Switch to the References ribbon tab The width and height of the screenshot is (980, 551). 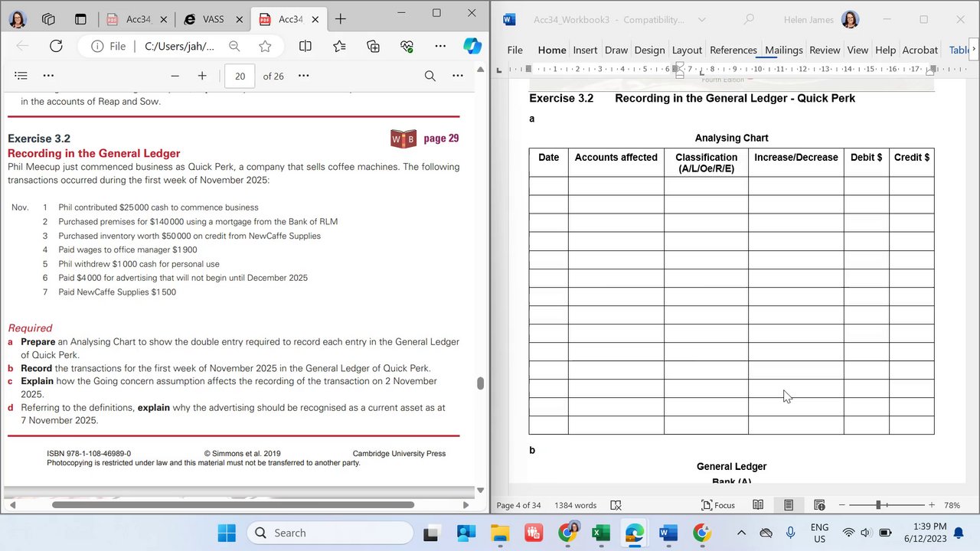click(x=733, y=50)
